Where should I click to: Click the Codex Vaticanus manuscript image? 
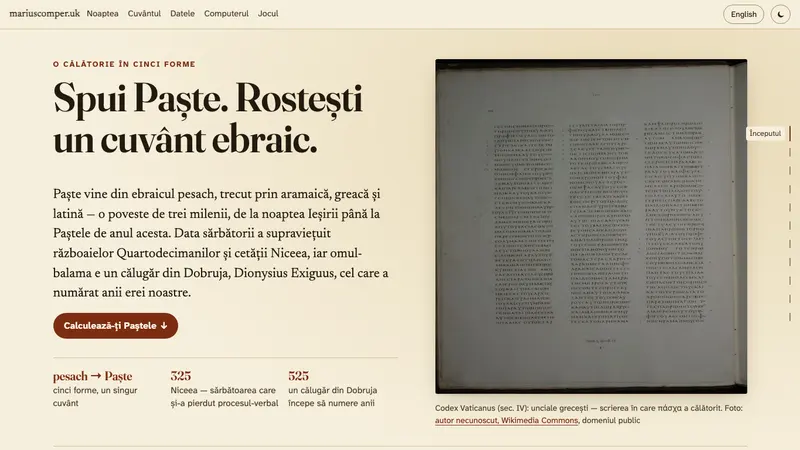coord(591,226)
